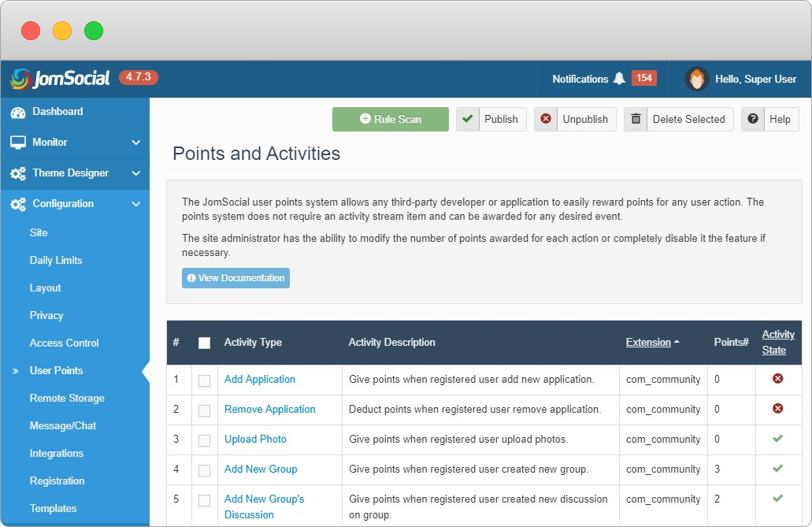Toggle Remove Application activity state icon
Viewport: 812px width, 527px height.
pyautogui.click(x=778, y=409)
